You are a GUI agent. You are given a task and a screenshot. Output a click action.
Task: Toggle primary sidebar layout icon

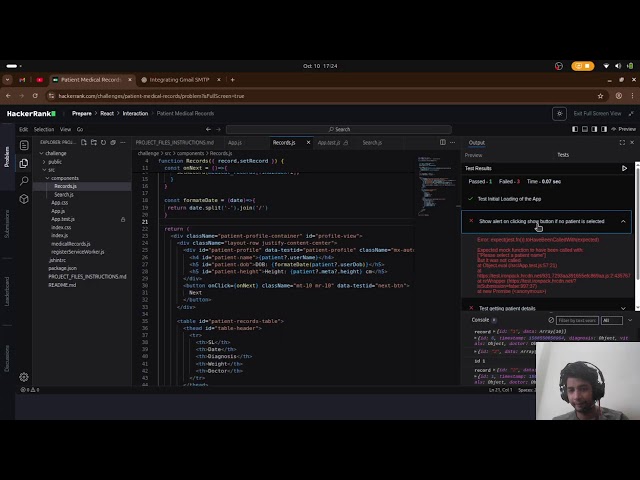575,129
